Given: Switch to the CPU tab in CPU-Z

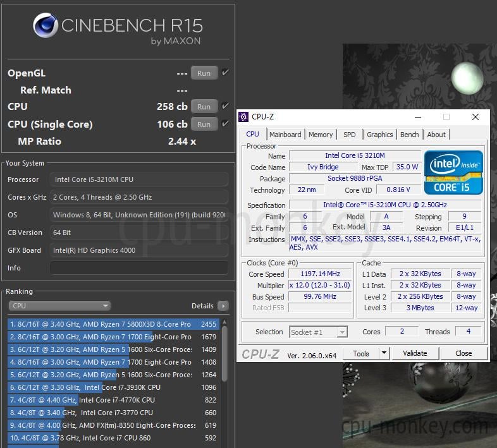Looking at the screenshot, I should [x=252, y=135].
